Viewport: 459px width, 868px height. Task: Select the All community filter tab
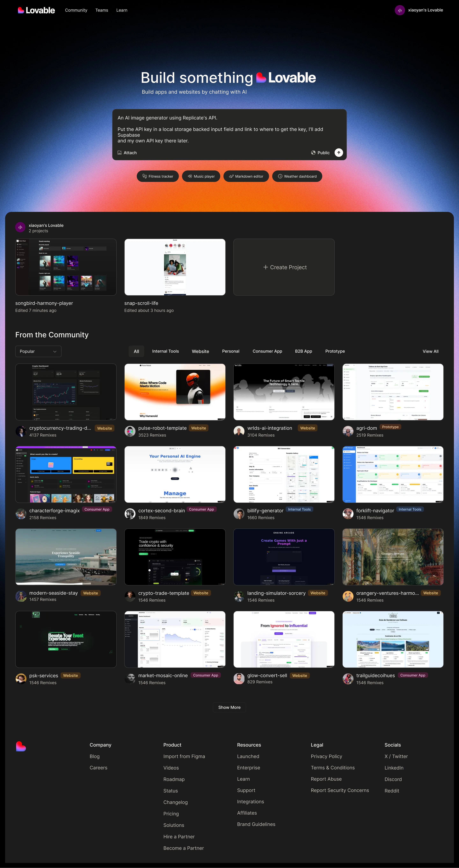136,351
